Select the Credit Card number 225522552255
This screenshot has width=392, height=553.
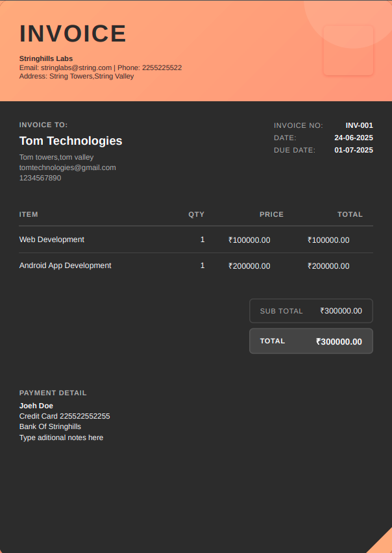tap(84, 416)
